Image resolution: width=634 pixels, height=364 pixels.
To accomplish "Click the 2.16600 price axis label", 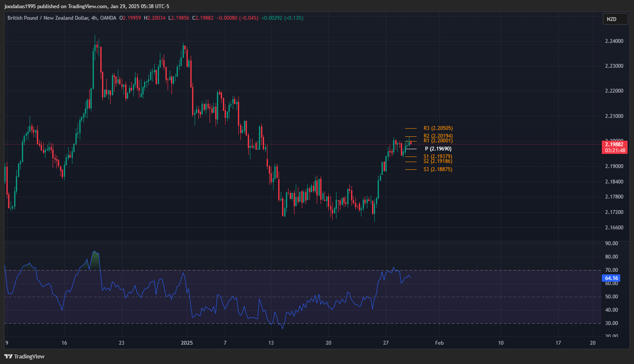I will tap(614, 228).
